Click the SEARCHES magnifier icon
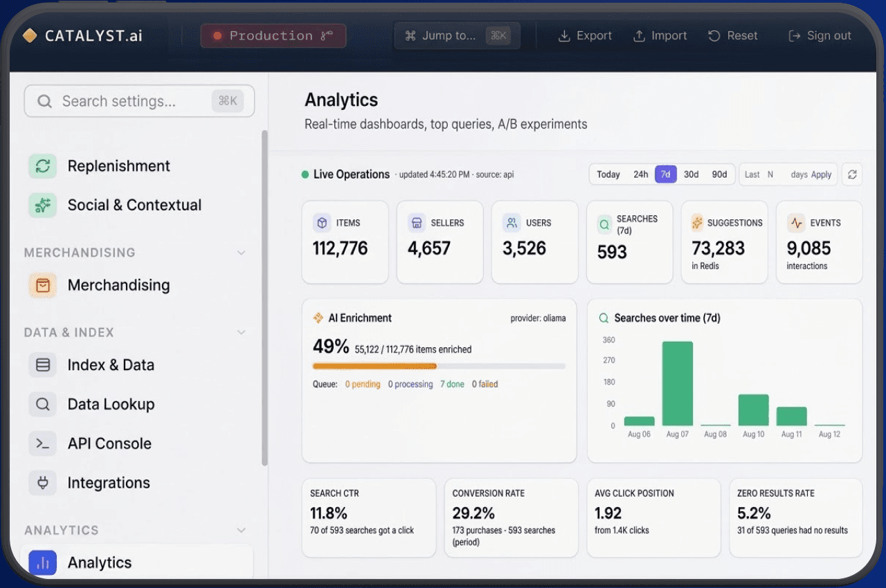Image resolution: width=886 pixels, height=588 pixels. tap(604, 224)
